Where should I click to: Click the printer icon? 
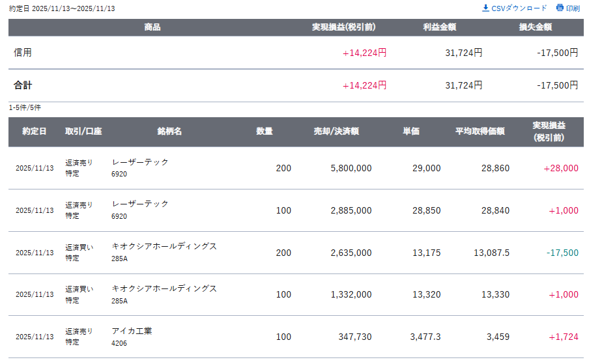(560, 8)
